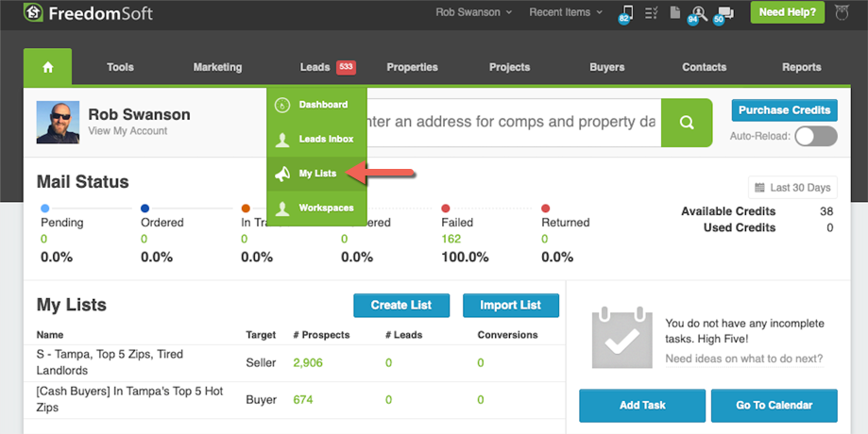Click the FreedomSoft logo
This screenshot has width=868, height=434.
point(88,12)
